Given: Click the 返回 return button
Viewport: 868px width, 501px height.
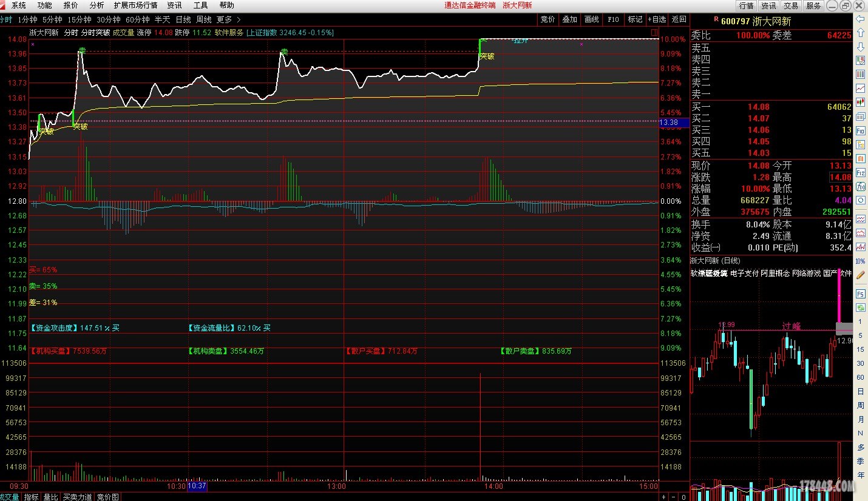Looking at the screenshot, I should click(679, 19).
